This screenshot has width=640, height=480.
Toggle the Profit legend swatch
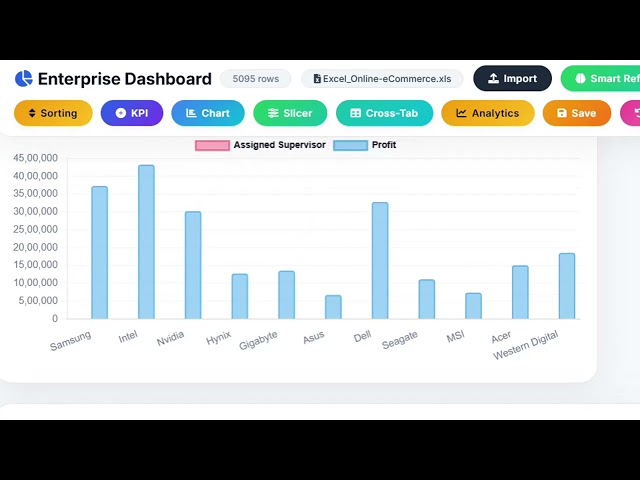click(x=350, y=145)
